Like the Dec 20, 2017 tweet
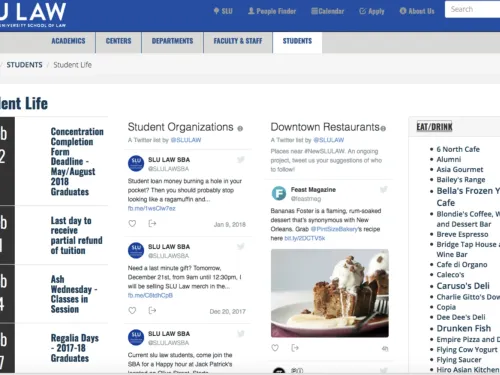 pyautogui.click(x=132, y=310)
